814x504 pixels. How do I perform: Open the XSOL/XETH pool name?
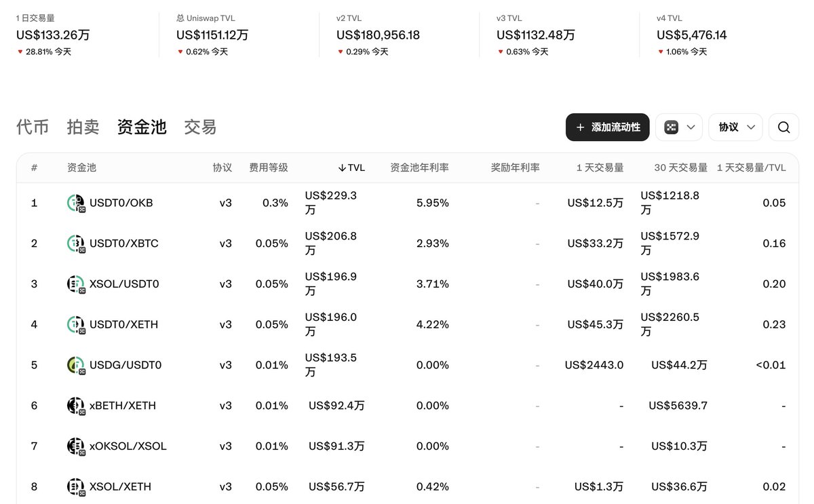point(121,487)
